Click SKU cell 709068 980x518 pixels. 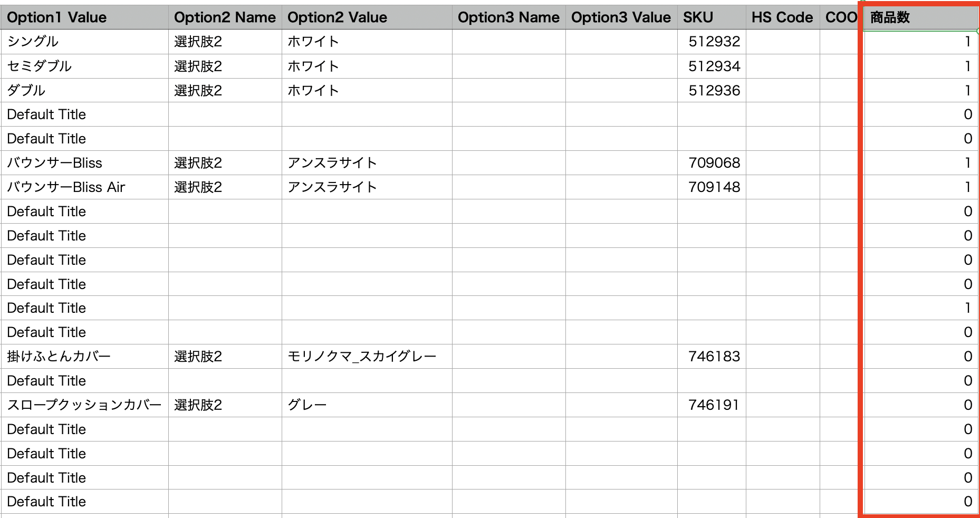(712, 163)
